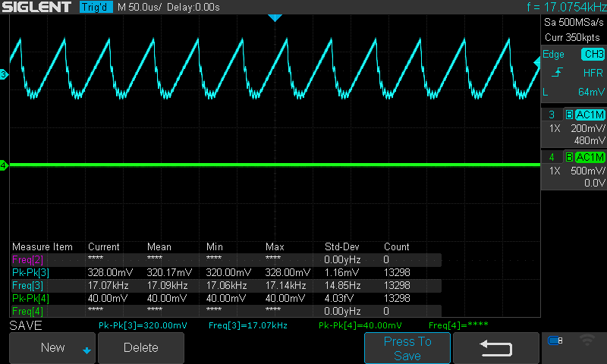
Task: Open the channel 3 settings box
Action: [574, 127]
